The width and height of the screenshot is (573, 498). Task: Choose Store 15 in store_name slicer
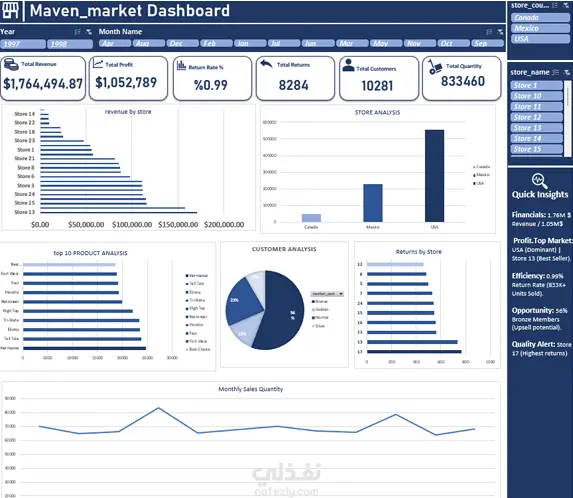click(536, 149)
